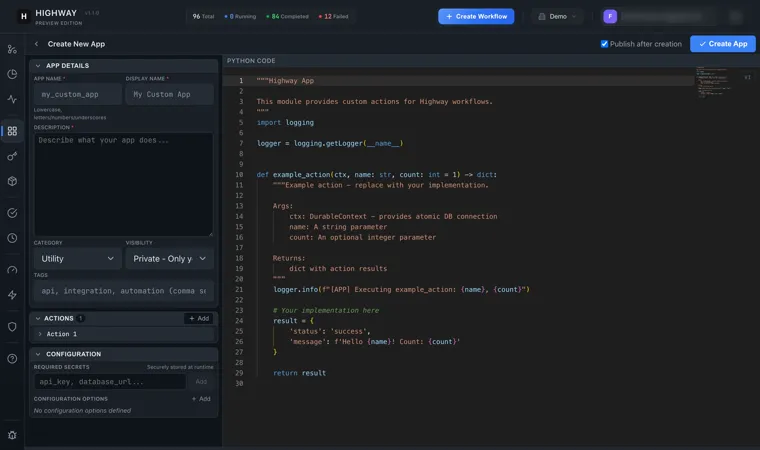Screen dimensions: 760x450
Task: Go back using the arrow beside Create New App
Action: pos(36,44)
